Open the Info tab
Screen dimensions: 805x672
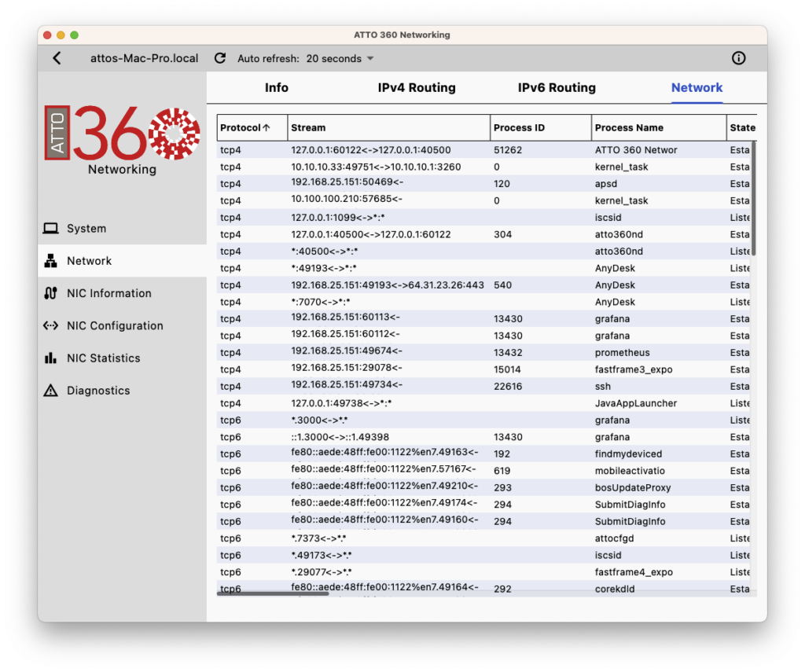pos(276,88)
